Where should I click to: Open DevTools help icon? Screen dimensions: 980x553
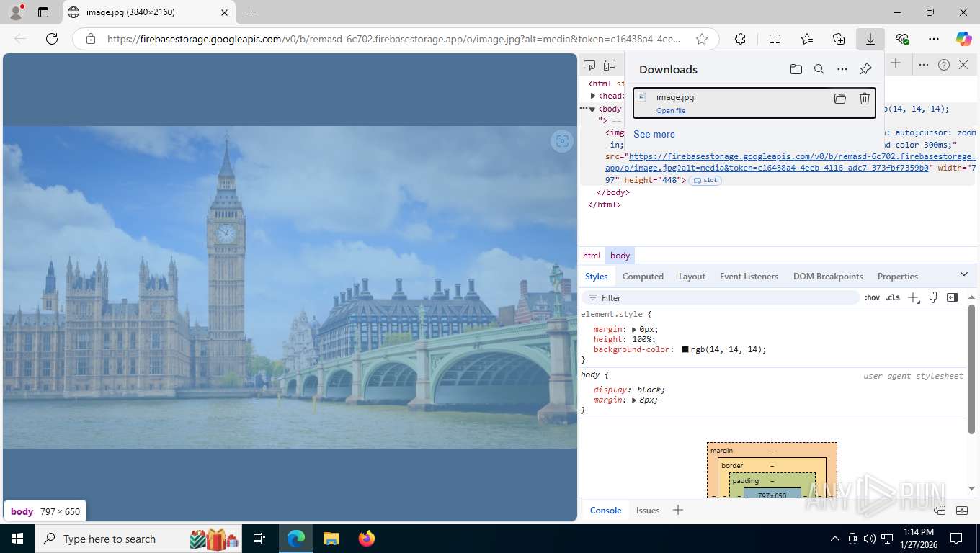point(944,65)
